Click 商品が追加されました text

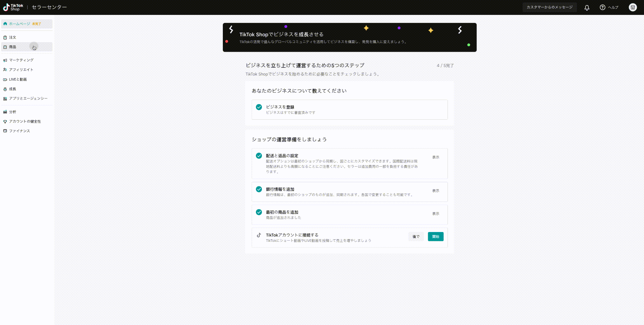coord(284,218)
